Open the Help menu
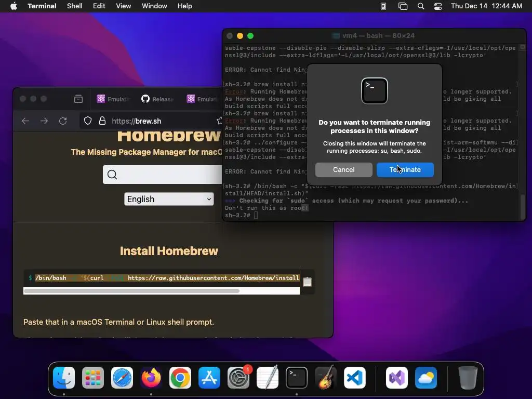The width and height of the screenshot is (532, 399). click(x=185, y=6)
